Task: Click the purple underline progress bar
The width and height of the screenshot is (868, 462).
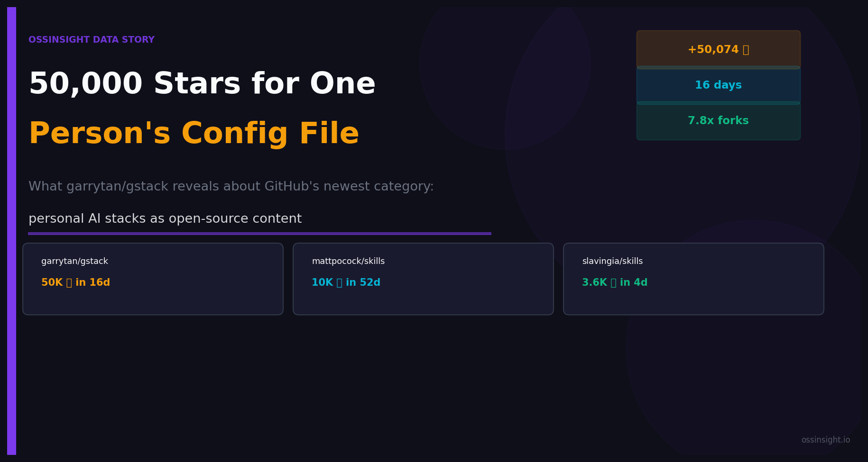Action: pyautogui.click(x=260, y=234)
